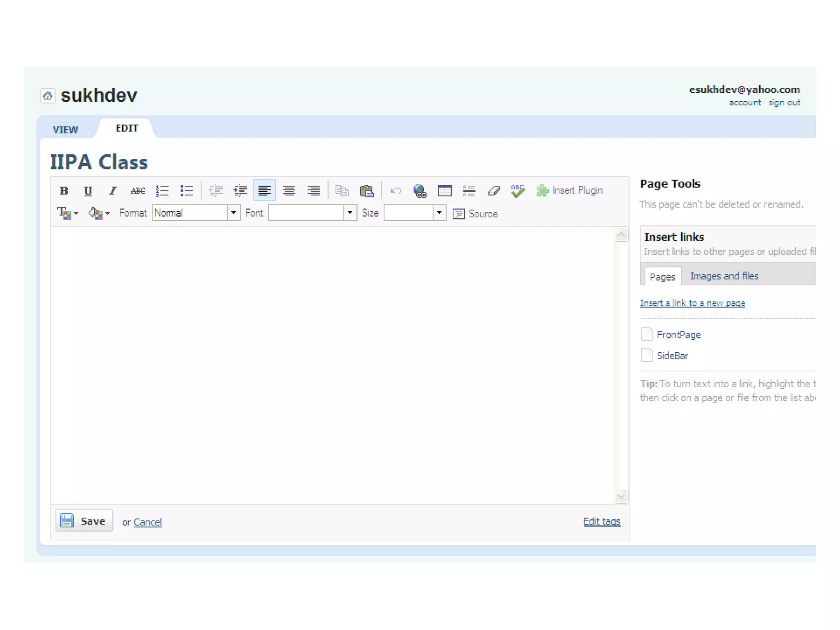
Task: Insert a table
Action: pos(445,191)
